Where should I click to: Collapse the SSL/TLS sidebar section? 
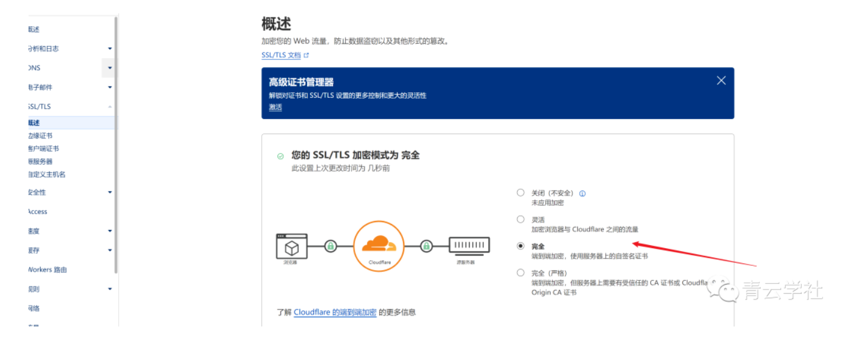[110, 107]
